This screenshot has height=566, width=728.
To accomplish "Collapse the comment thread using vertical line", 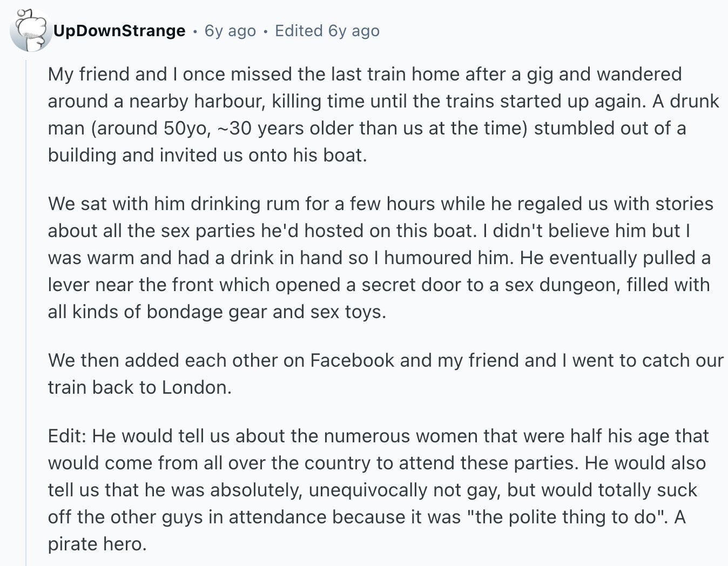I will [25, 311].
